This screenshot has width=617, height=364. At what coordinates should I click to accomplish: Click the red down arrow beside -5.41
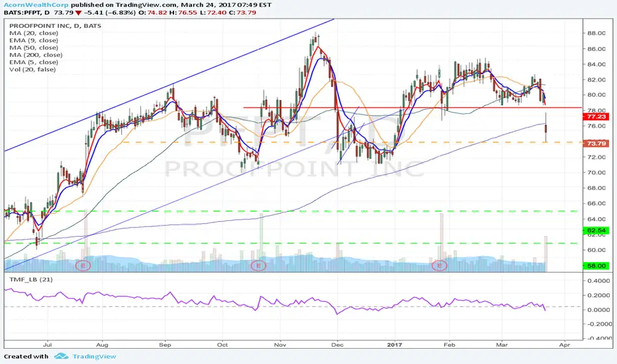click(78, 13)
